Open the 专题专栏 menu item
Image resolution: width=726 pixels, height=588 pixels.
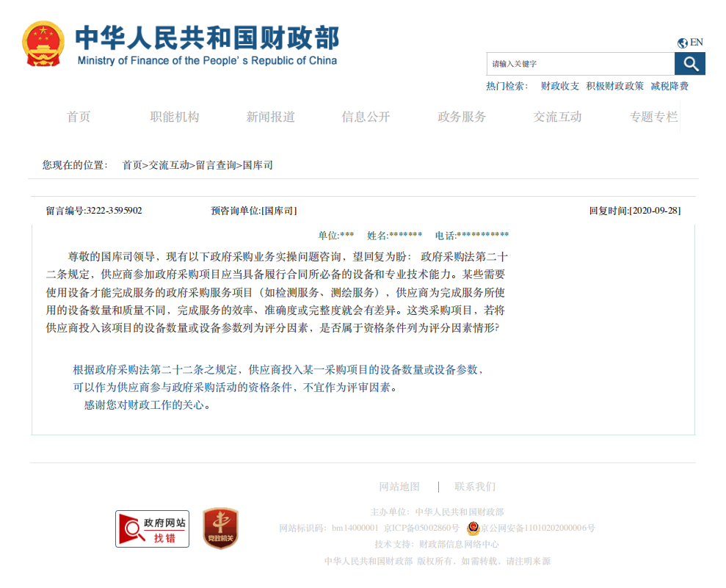(653, 117)
